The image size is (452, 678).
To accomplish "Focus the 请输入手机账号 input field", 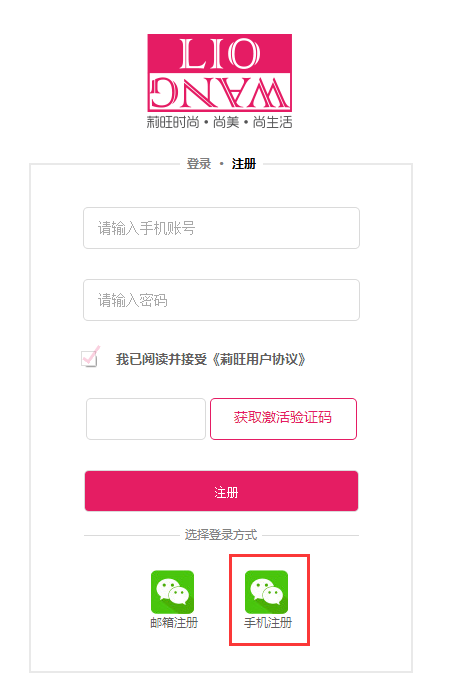I will 221,228.
